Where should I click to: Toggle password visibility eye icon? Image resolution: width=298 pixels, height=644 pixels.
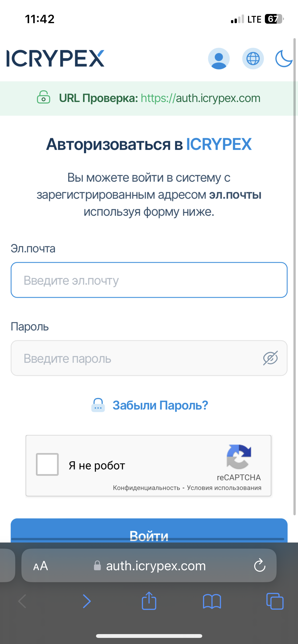coord(270,358)
